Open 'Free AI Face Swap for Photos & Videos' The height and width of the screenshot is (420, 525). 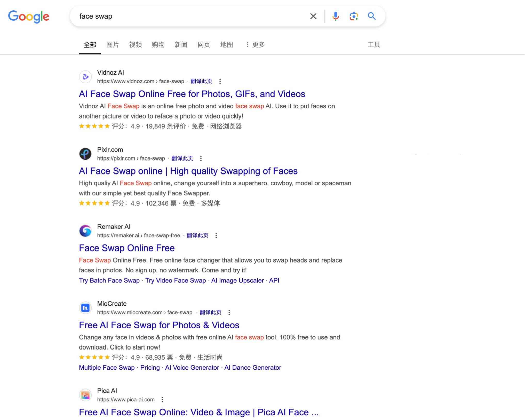pyautogui.click(x=159, y=325)
